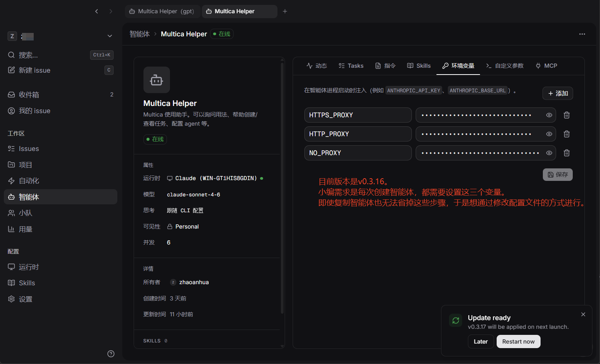Switch to the 指令 tab
Viewport: 600px width, 364px height.
(x=385, y=66)
